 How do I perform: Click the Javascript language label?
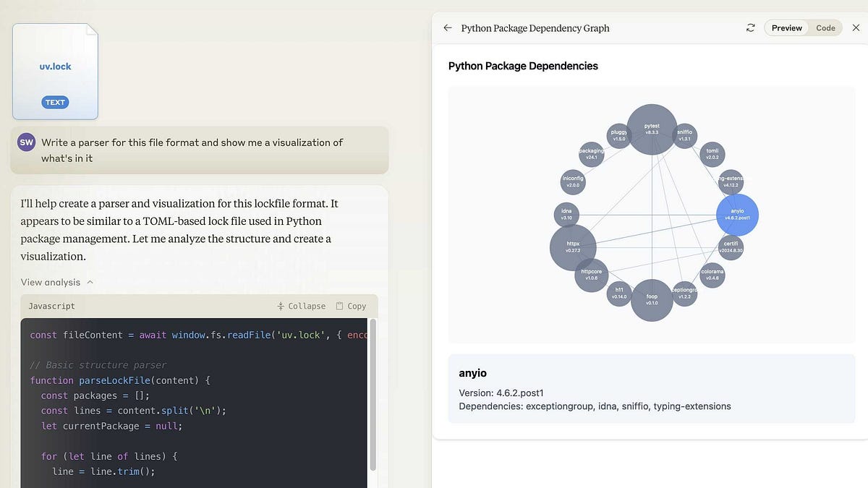click(51, 307)
